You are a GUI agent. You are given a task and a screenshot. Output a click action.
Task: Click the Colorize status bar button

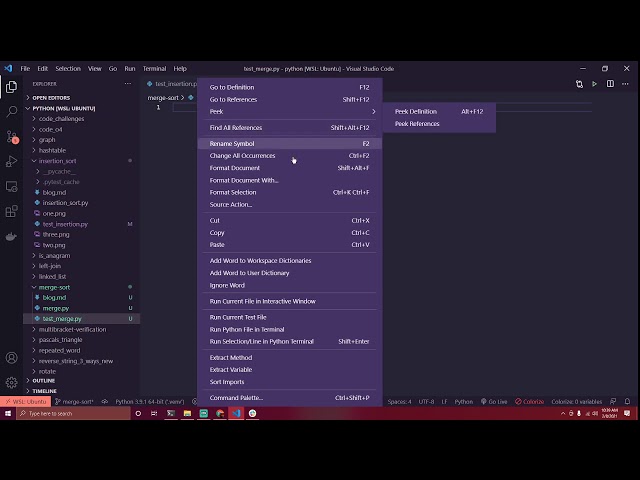(x=529, y=402)
